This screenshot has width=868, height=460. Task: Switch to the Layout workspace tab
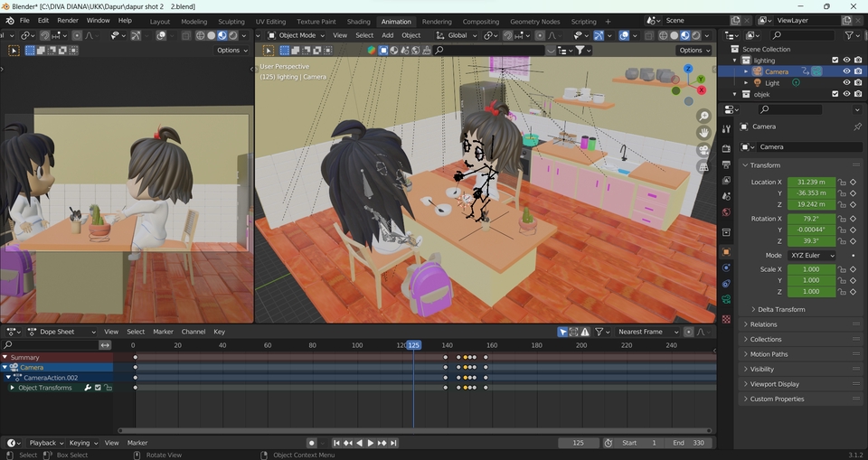[159, 22]
